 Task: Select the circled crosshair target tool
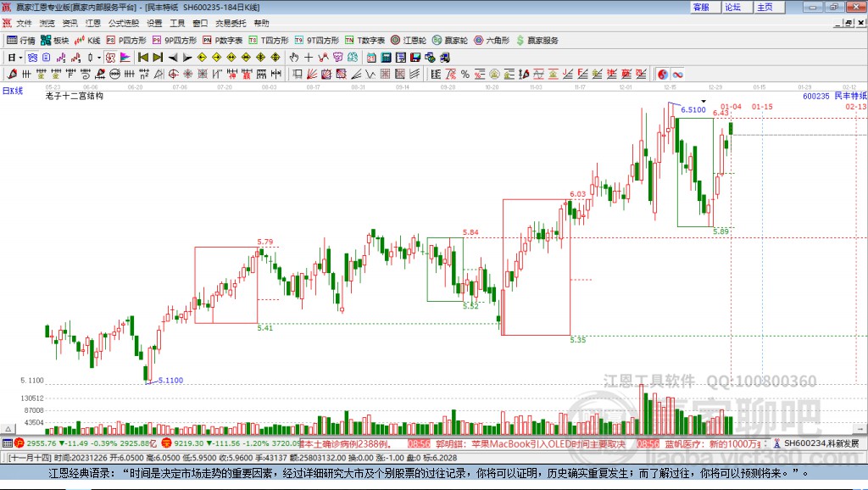(173, 74)
